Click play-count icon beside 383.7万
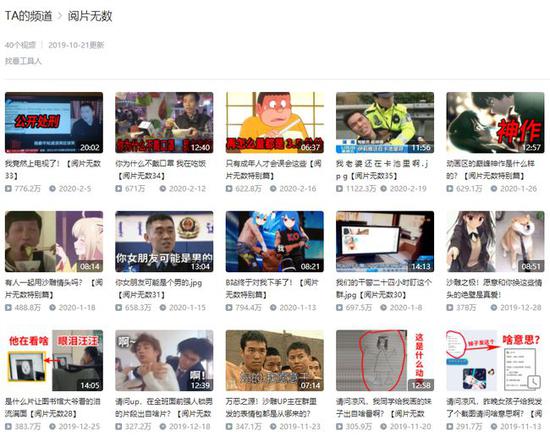550x436 pixels. [8, 427]
